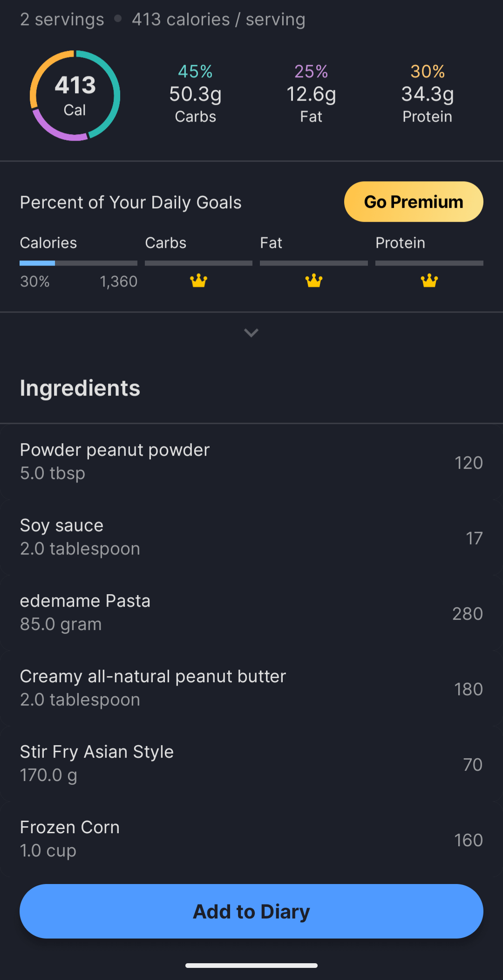Open the Frozen Corn ingredient row
503x980 pixels.
(251, 839)
